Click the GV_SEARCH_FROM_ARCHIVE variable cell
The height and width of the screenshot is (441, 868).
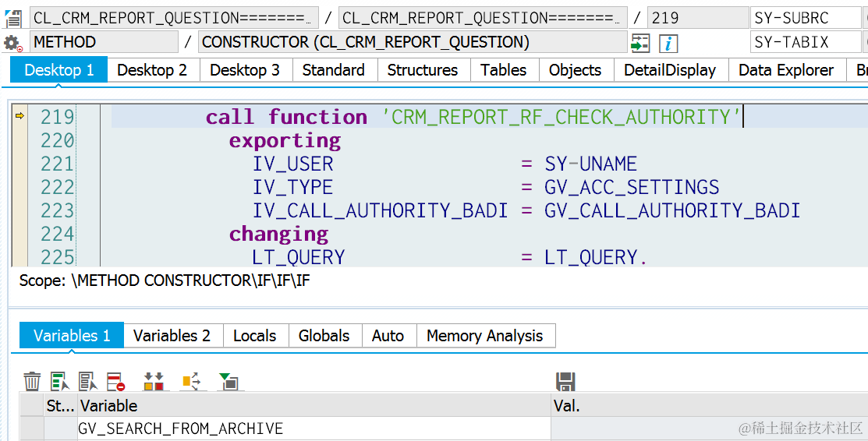point(314,429)
